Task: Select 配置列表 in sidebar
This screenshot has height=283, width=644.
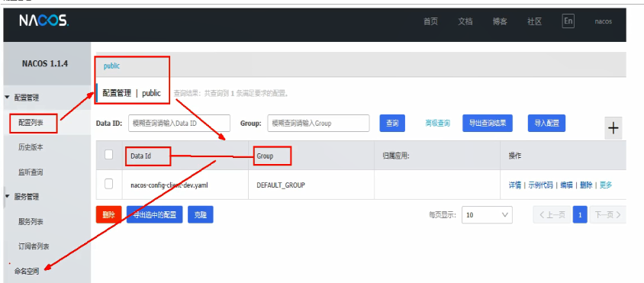Action: tap(31, 123)
